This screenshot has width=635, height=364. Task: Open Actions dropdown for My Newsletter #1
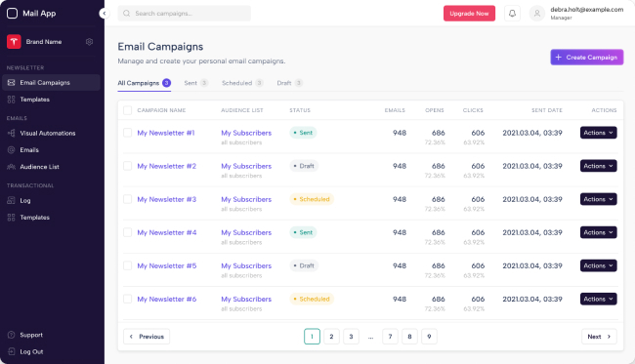click(x=599, y=133)
